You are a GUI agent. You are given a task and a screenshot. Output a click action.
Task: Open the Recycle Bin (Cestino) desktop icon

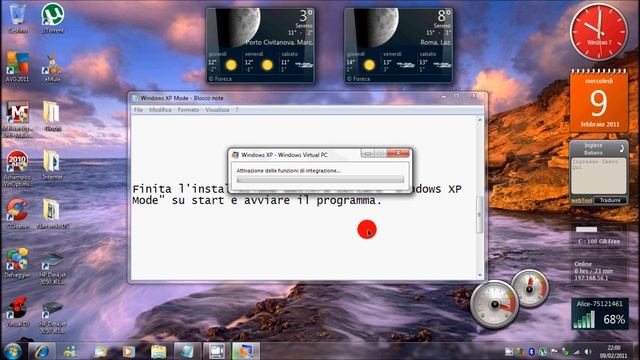click(17, 18)
